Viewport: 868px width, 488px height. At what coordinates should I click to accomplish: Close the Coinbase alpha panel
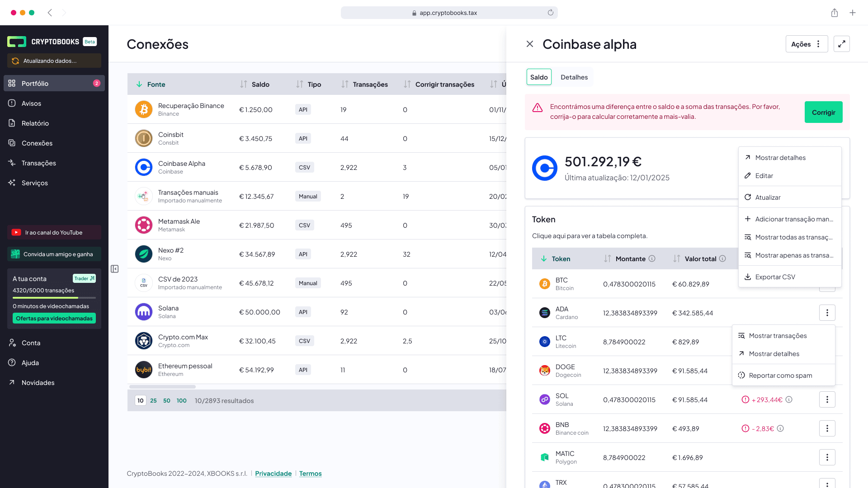click(x=530, y=44)
